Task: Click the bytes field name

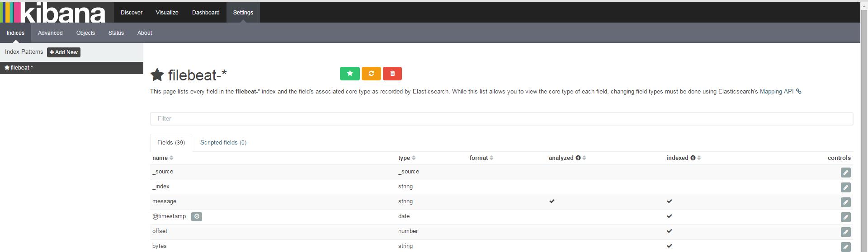Action: pyautogui.click(x=159, y=246)
